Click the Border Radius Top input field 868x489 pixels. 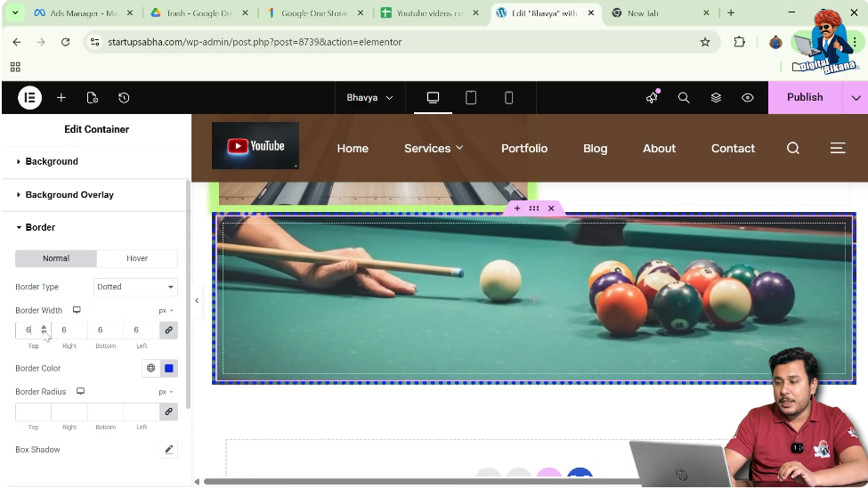(x=33, y=412)
